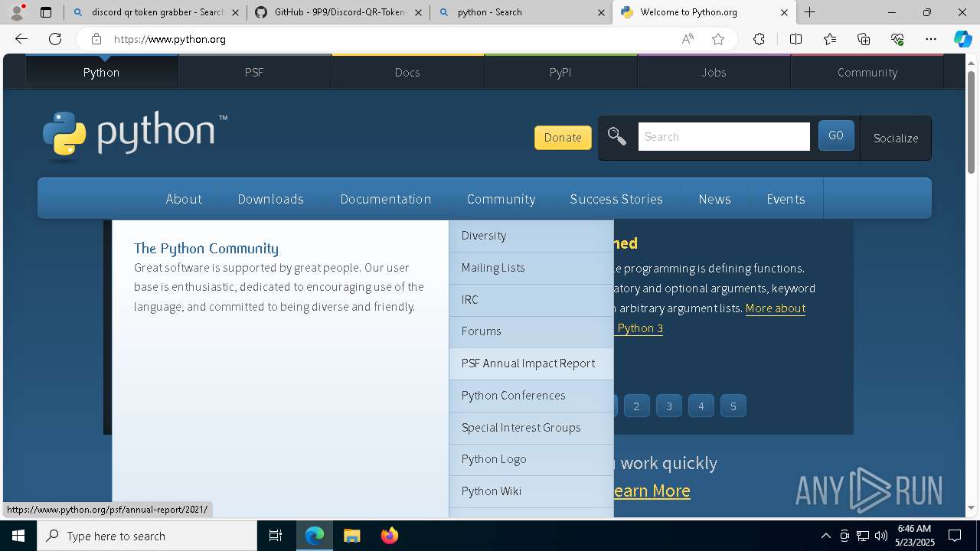Close the discord qr token grabber tab
Image resolution: width=980 pixels, height=551 pixels.
point(235,12)
